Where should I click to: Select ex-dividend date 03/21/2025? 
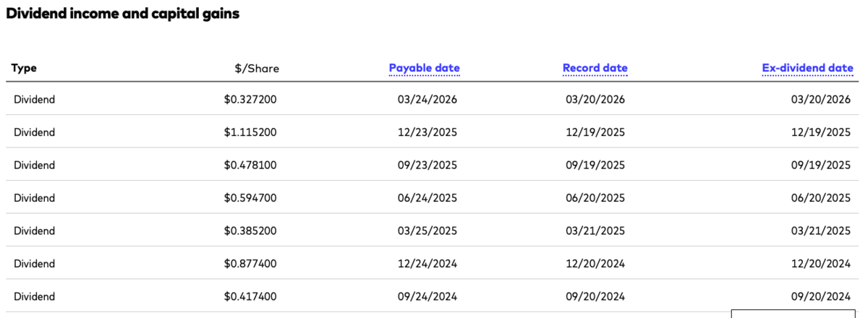coord(821,231)
